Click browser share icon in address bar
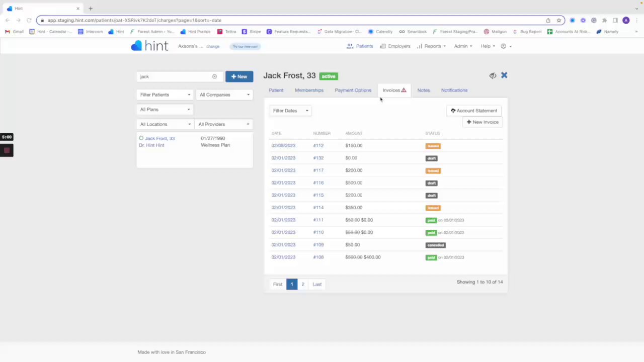This screenshot has height=362, width=644. 548,20
